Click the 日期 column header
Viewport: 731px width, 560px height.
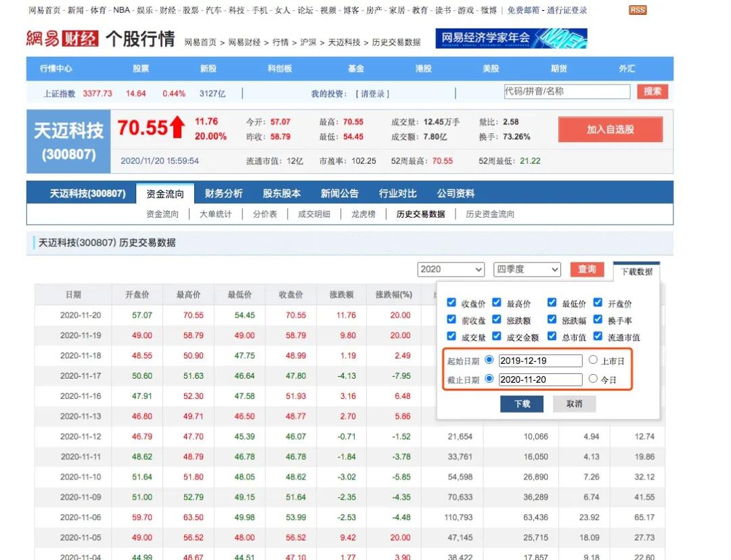(x=73, y=294)
